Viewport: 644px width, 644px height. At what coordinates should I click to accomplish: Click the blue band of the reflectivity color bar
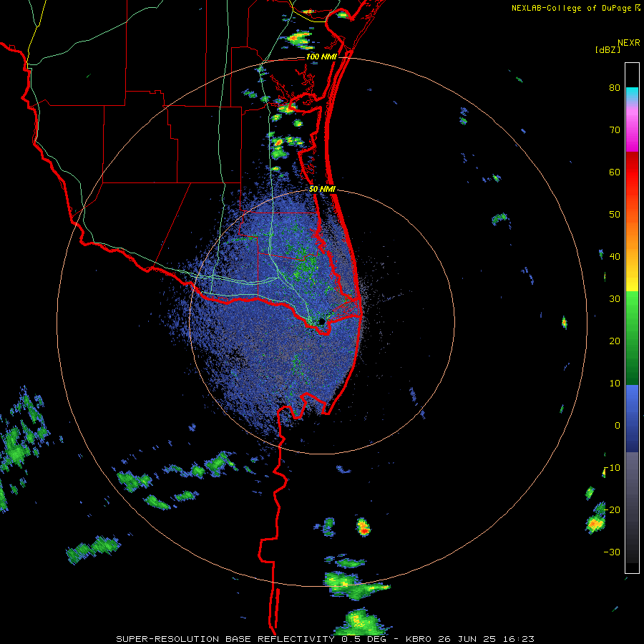(x=632, y=418)
